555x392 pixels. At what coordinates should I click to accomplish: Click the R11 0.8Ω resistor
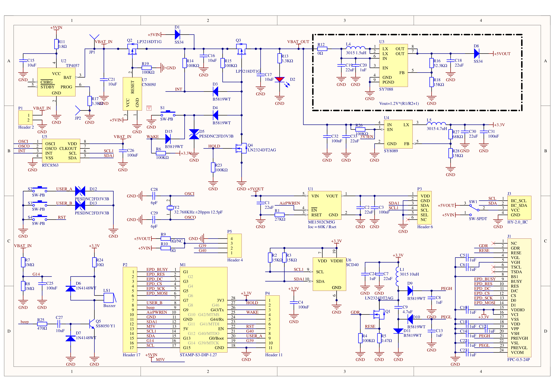point(56,44)
